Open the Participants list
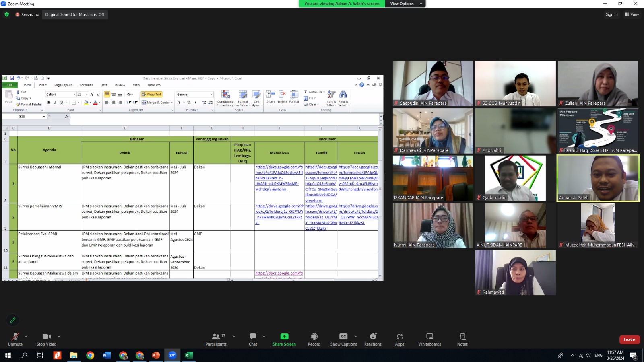This screenshot has height=362, width=644. tap(216, 339)
